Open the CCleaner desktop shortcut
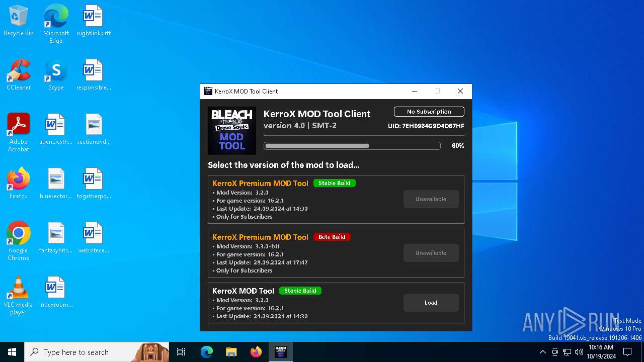Screen dimensions: 644x362 pyautogui.click(x=19, y=75)
